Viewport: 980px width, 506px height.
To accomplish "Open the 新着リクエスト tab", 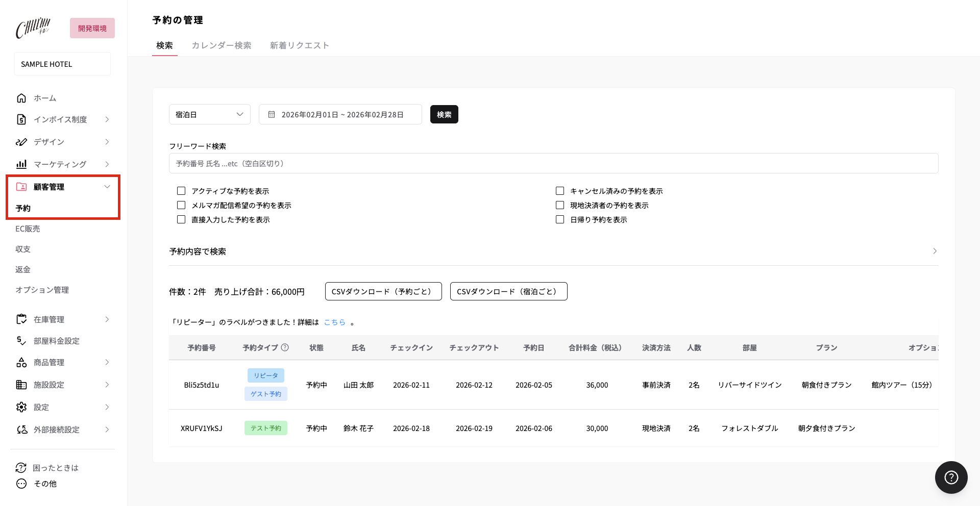I will click(300, 45).
